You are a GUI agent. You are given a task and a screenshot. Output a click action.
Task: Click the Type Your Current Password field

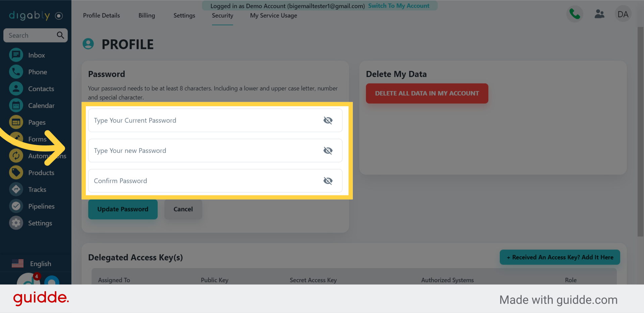[x=201, y=120]
